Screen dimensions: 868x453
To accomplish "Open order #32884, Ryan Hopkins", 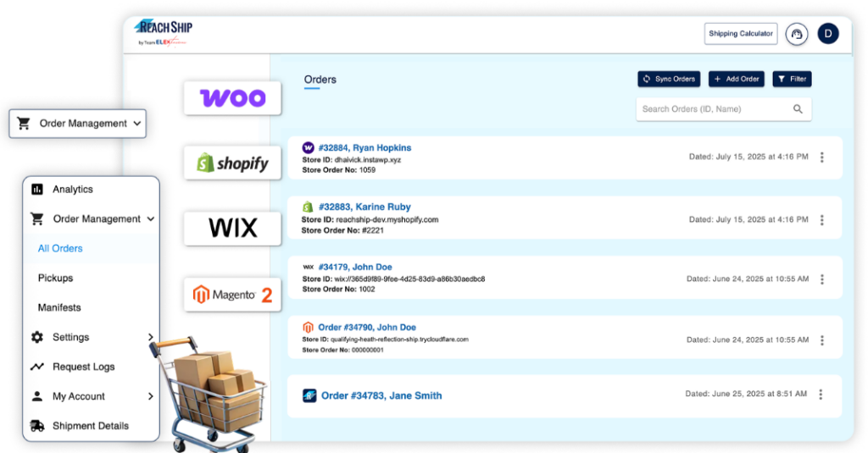I will point(364,147).
